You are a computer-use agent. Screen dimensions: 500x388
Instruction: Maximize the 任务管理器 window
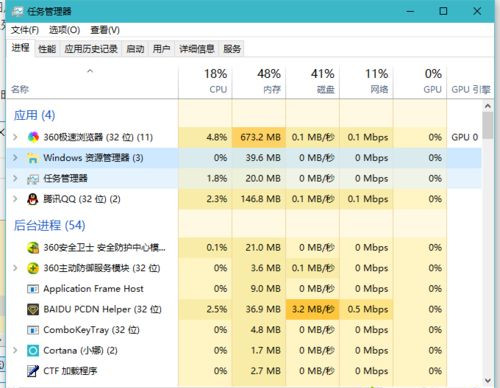pos(443,11)
